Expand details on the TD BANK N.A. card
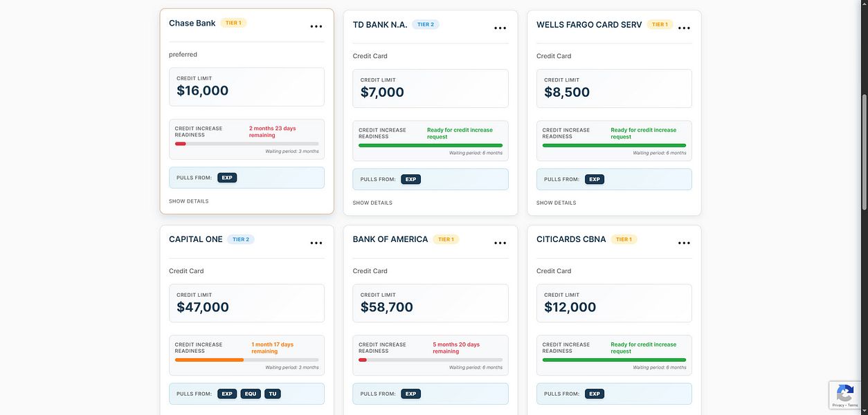This screenshot has width=868, height=415. (x=372, y=203)
